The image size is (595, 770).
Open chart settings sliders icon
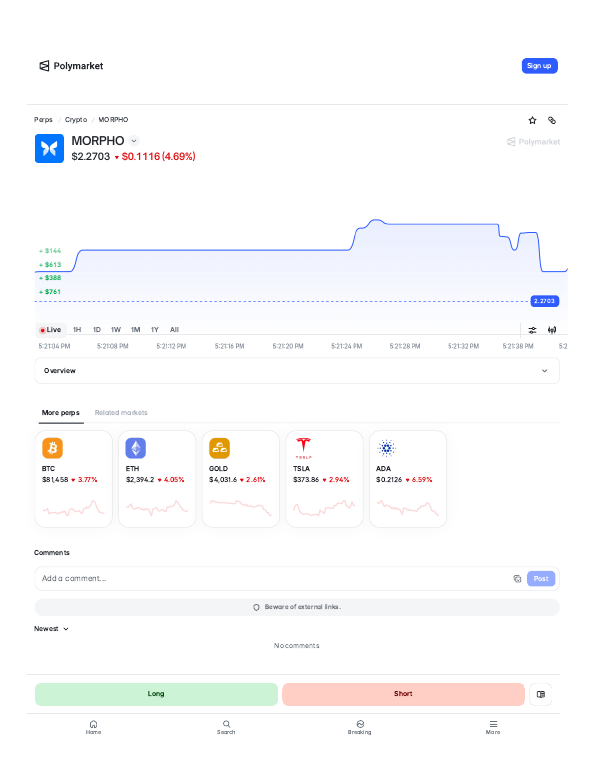(532, 330)
